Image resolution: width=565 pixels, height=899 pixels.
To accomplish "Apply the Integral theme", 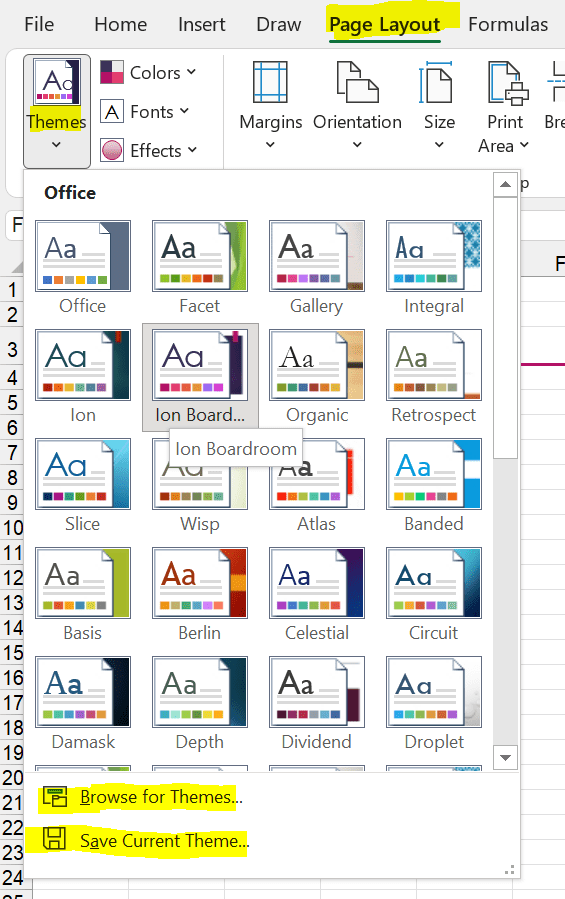I will point(434,268).
